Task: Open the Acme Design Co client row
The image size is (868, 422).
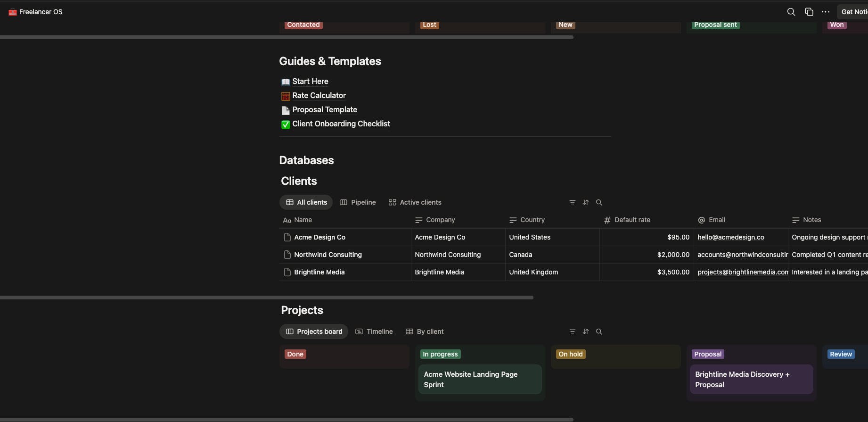Action: point(319,237)
